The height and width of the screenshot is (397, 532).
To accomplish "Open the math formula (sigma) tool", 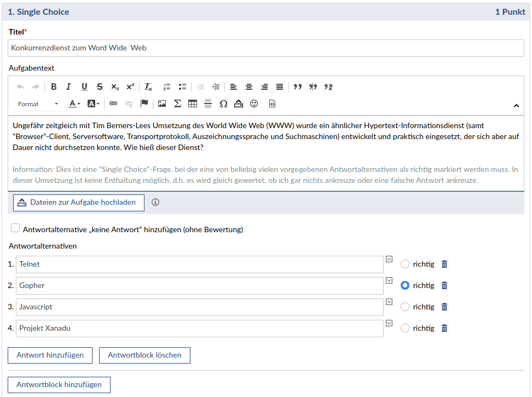I will [x=177, y=103].
